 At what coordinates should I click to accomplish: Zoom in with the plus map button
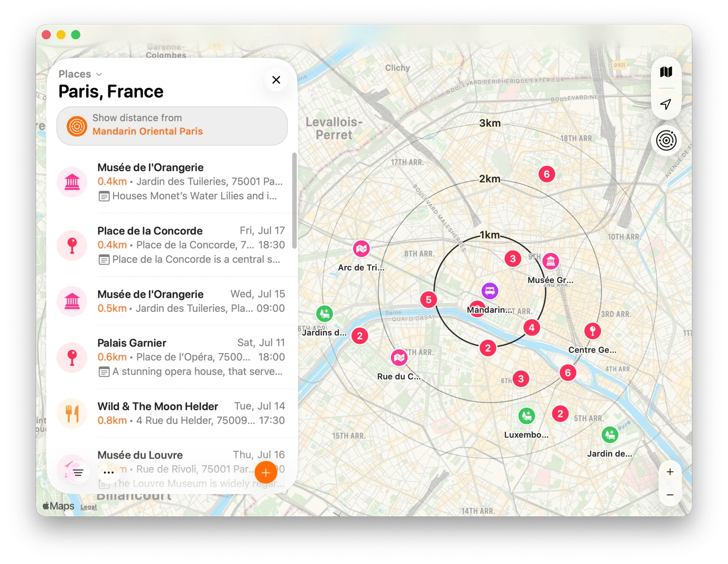pos(670,472)
